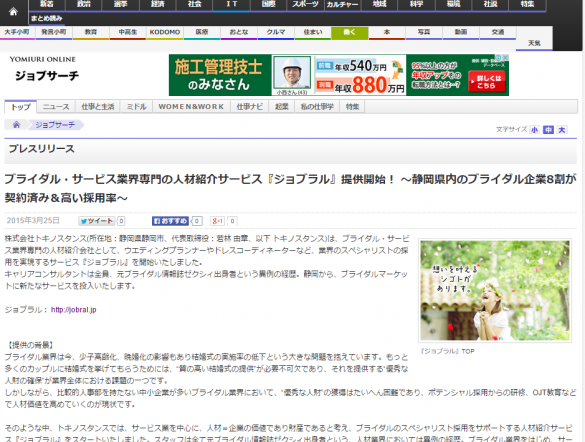Go to the 本 channel
The height and width of the screenshot is (442, 585).
tap(387, 32)
